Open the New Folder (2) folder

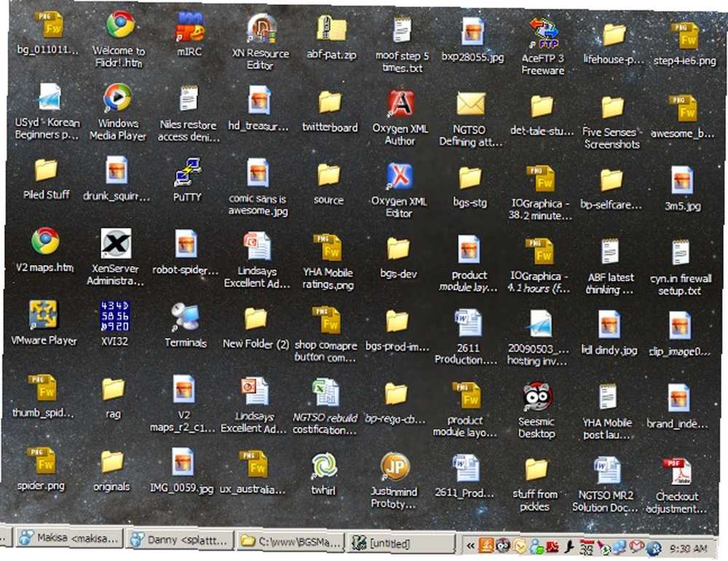(x=256, y=319)
